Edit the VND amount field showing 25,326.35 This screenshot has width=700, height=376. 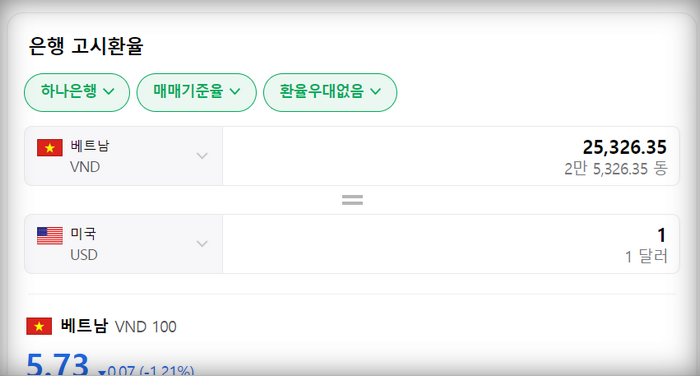[x=451, y=156]
